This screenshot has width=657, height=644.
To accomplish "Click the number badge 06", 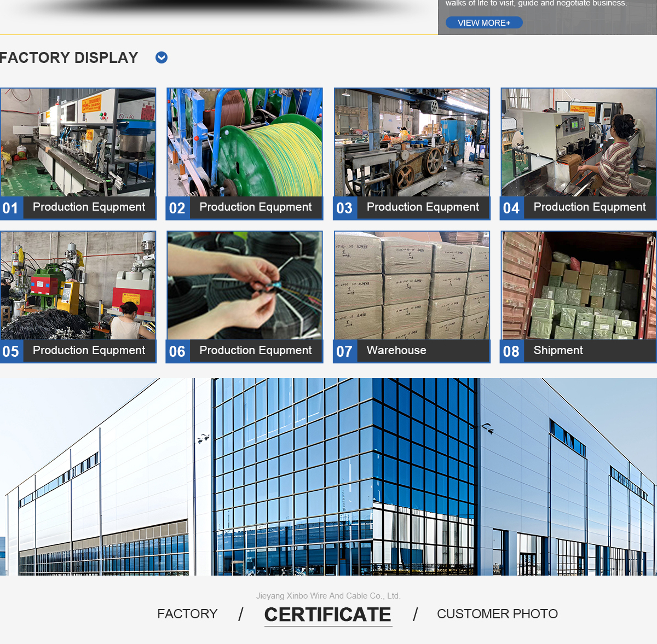I will pyautogui.click(x=177, y=351).
